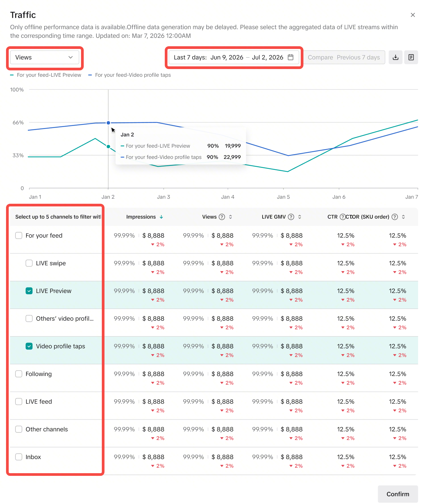
Task: Close the Traffic dialog
Action: click(413, 15)
